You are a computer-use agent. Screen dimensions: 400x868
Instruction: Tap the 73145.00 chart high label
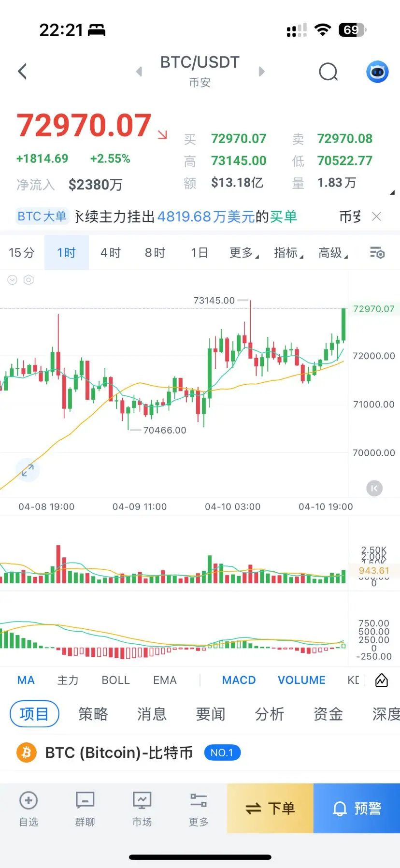214,300
